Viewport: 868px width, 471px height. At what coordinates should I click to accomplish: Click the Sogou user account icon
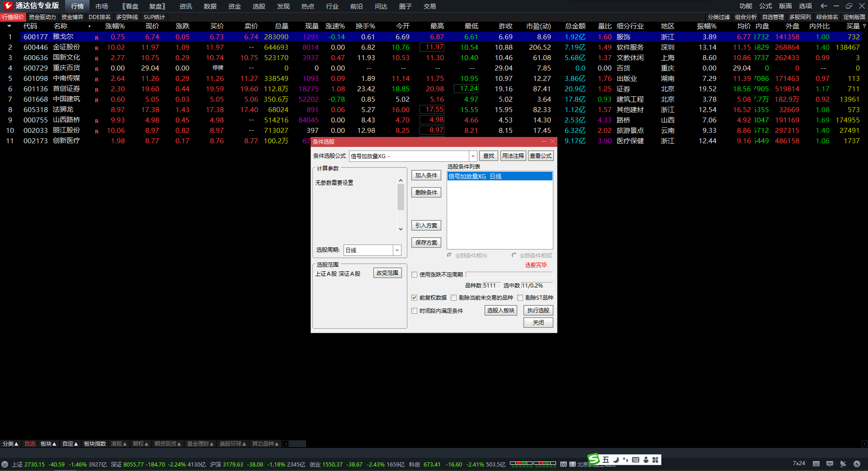pos(646,460)
